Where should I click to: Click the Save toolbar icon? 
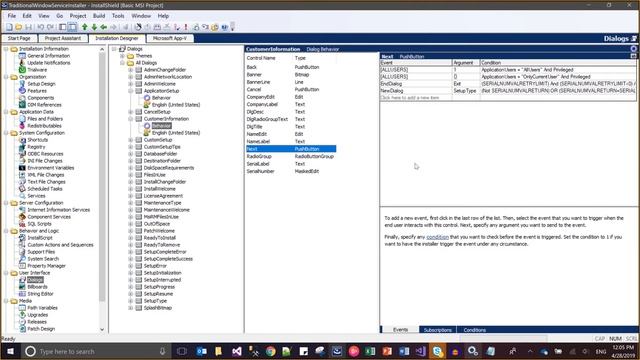tap(28, 27)
